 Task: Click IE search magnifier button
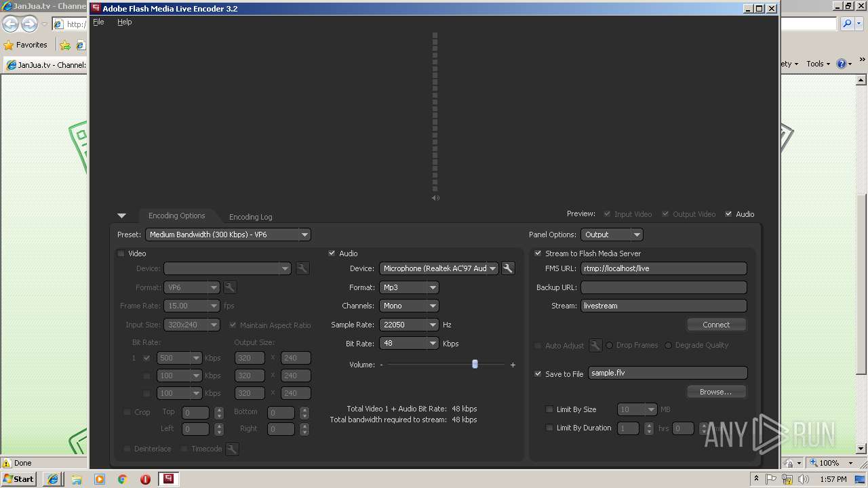[x=847, y=24]
